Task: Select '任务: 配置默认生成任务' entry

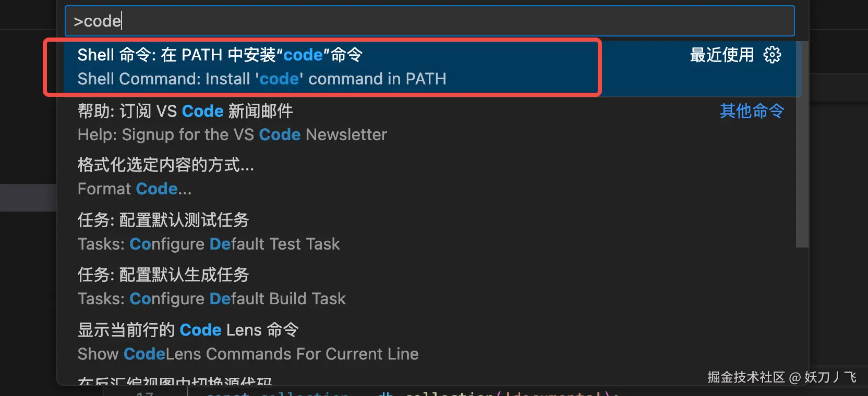Action: [163, 275]
